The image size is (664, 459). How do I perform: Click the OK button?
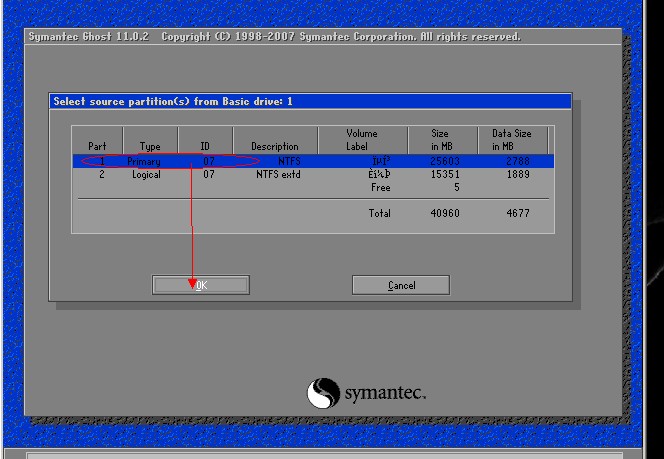[x=201, y=285]
